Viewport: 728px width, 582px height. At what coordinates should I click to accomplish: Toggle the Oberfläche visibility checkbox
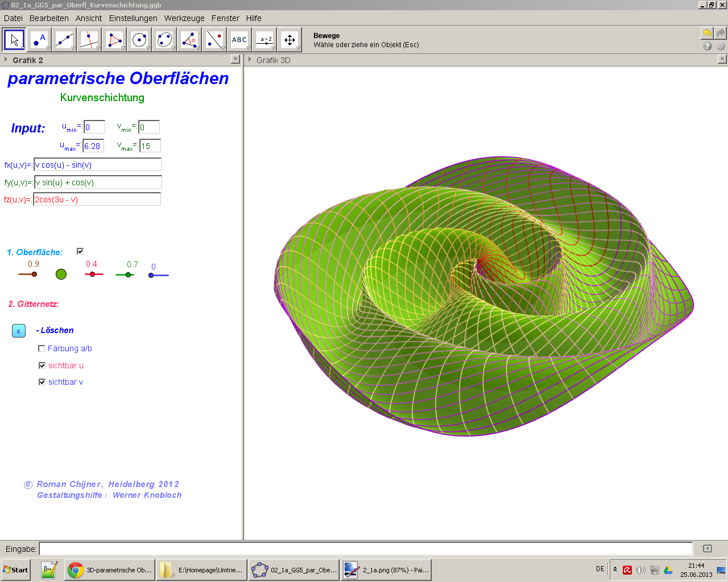click(x=80, y=251)
